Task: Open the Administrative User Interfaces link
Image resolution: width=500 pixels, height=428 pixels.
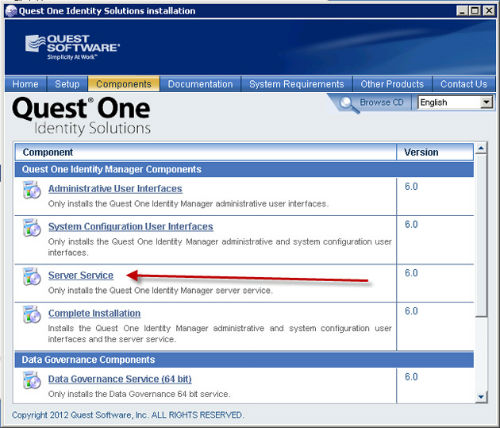Action: click(115, 189)
